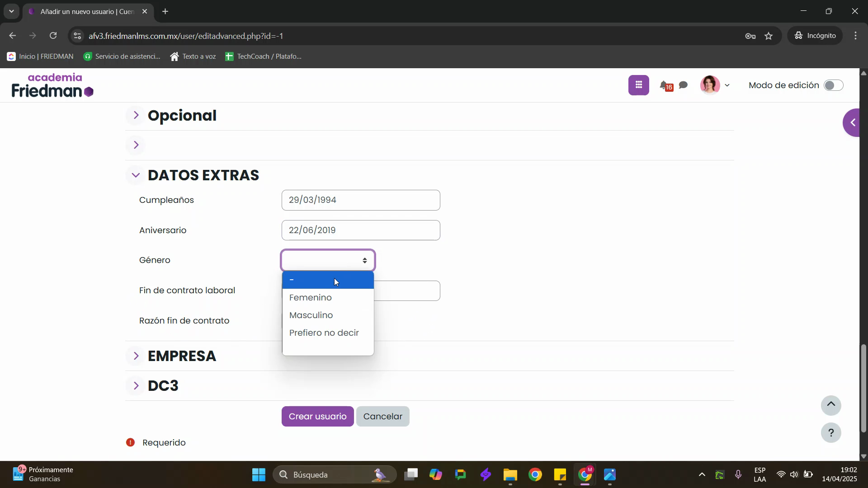Viewport: 868px width, 488px height.
Task: Expand the Opcional section
Action: (136, 115)
